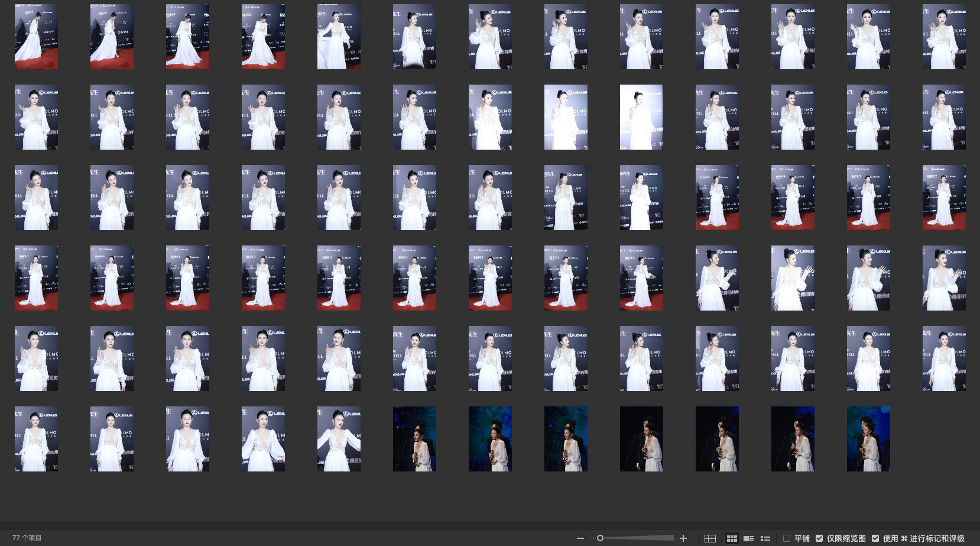
Task: Click the thumbnail size slider handle
Action: [600, 538]
